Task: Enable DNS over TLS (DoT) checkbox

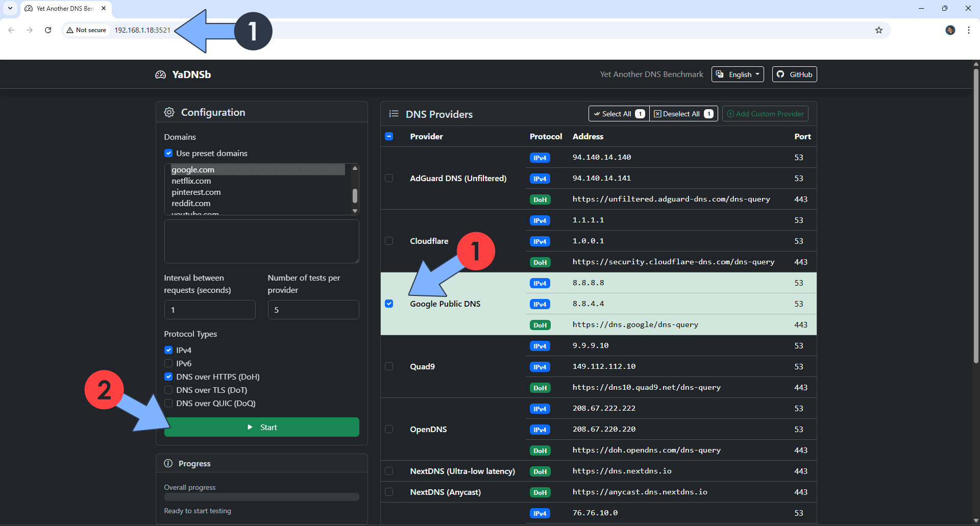Action: [x=168, y=390]
